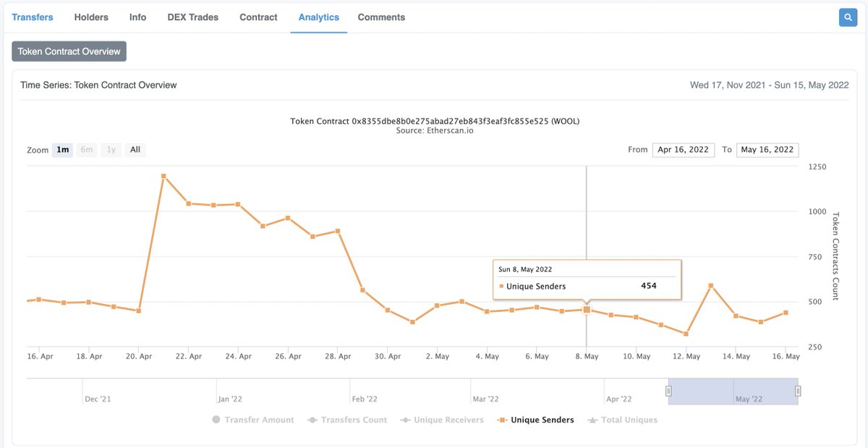Click the lowest data point at 12 May
The width and height of the screenshot is (868, 448).
point(686,334)
